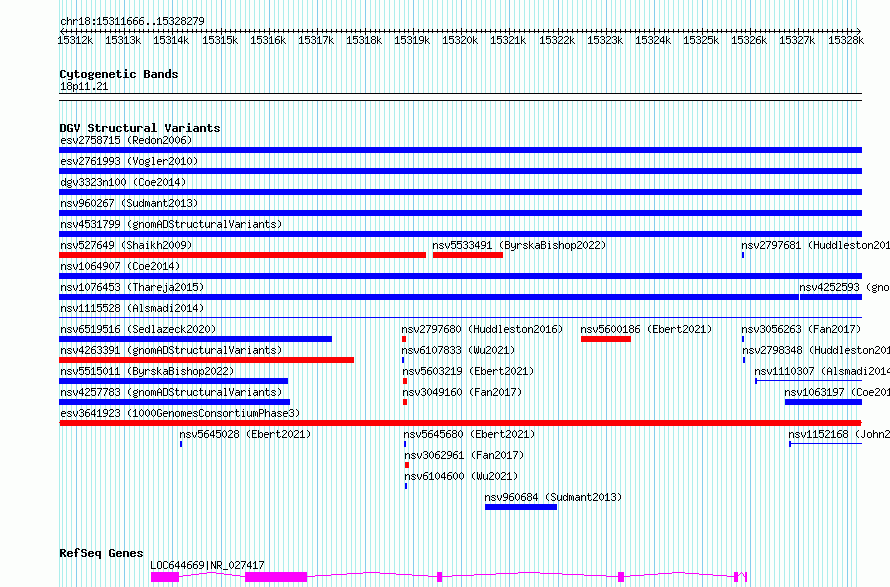Select the red bar under nsv4263391
890x587 pixels.
(207, 360)
